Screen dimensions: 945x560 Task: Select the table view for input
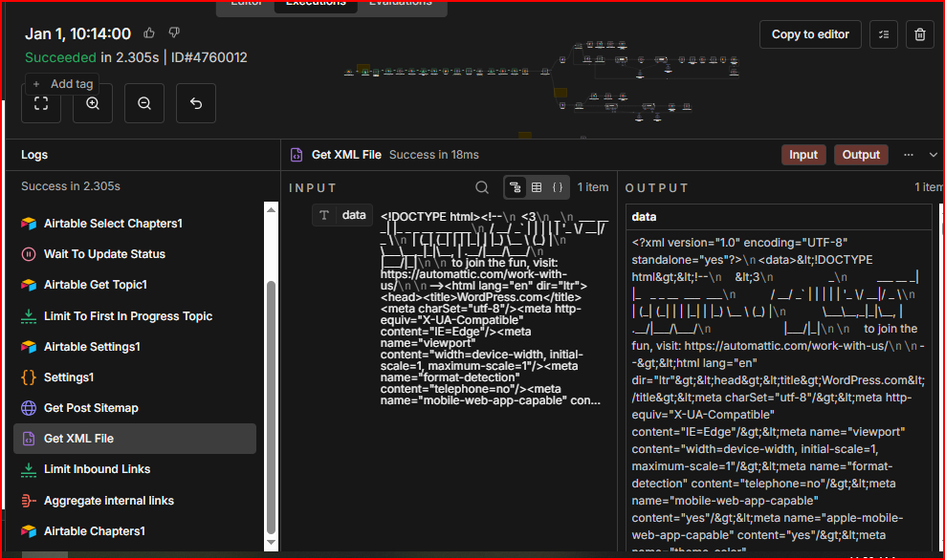pos(537,187)
